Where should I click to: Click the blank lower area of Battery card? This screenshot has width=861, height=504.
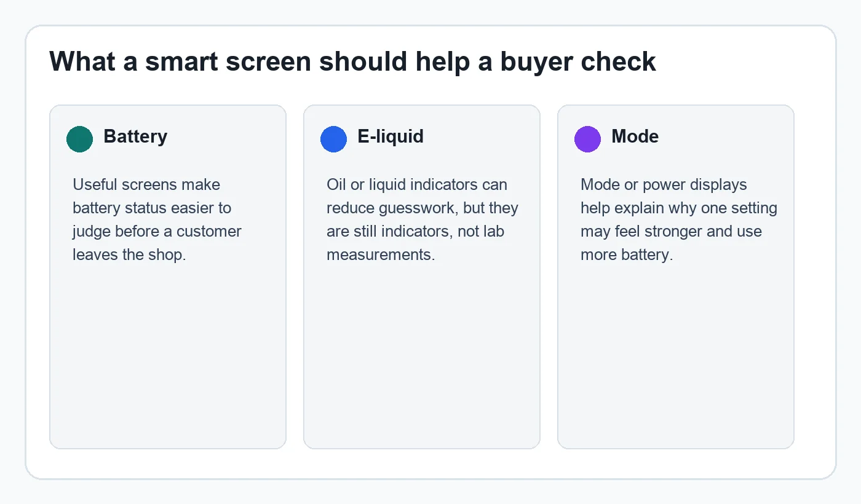(x=168, y=356)
